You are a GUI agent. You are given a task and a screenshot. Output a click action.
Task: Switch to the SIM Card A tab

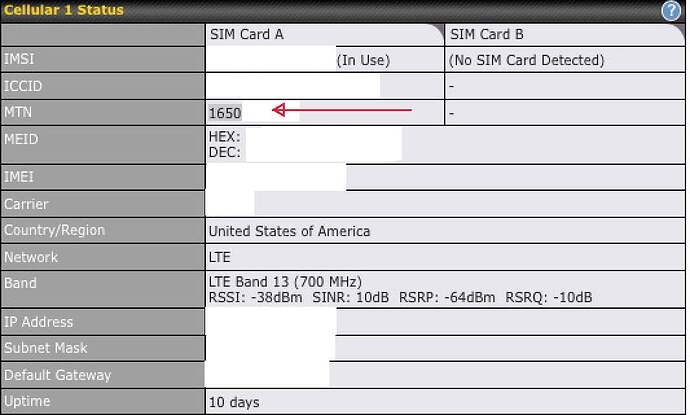pos(246,34)
